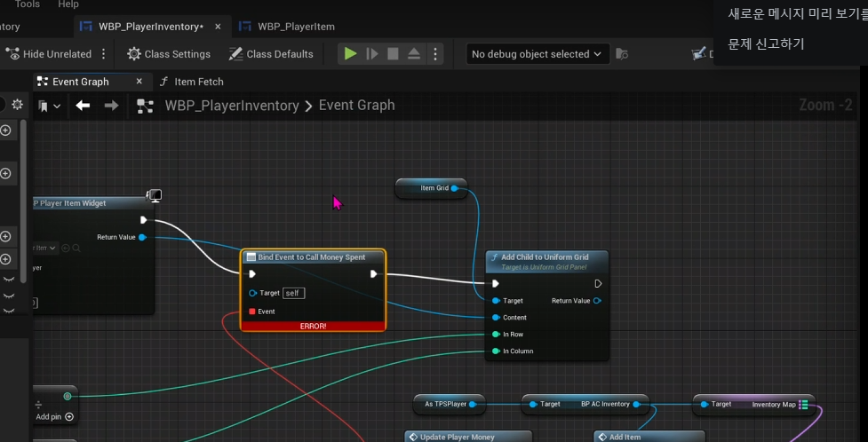
Task: Click WBP_PlayerInventory in the breadcrumb
Action: [x=232, y=105]
